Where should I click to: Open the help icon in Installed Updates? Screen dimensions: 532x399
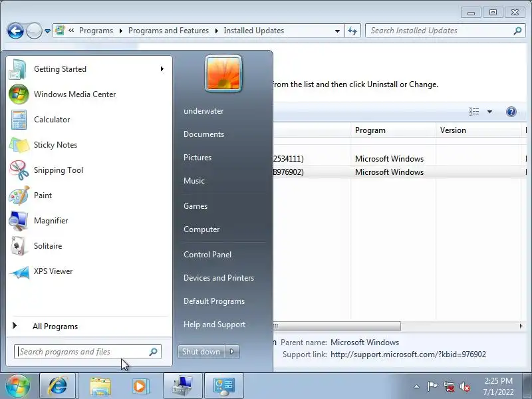coord(511,112)
